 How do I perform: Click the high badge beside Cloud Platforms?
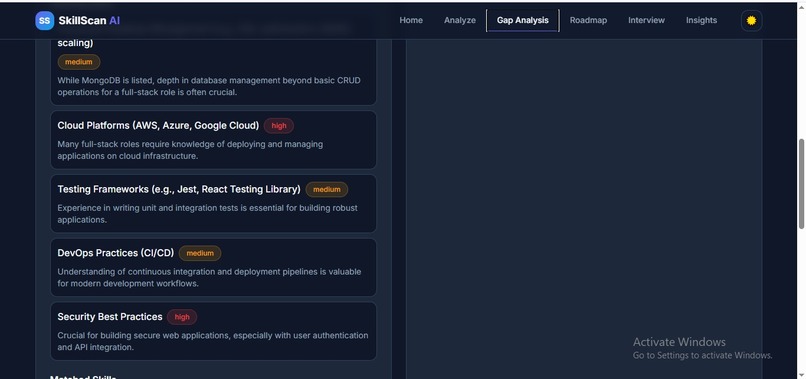[279, 126]
